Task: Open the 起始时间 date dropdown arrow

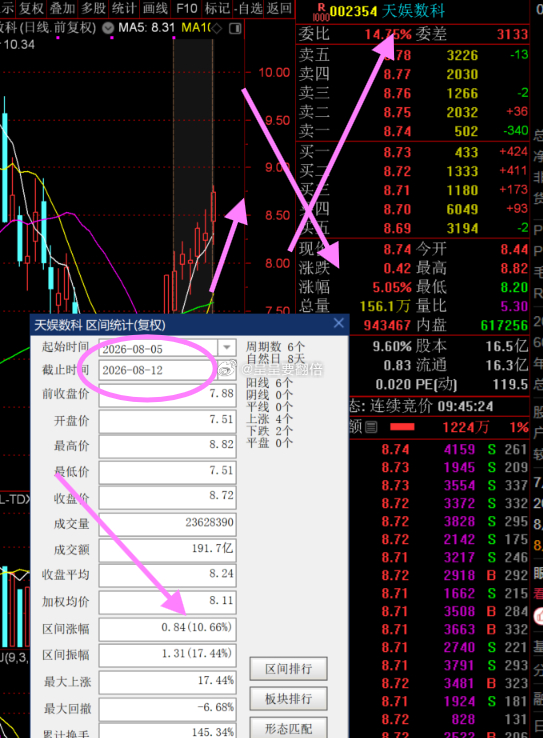Action: point(226,348)
